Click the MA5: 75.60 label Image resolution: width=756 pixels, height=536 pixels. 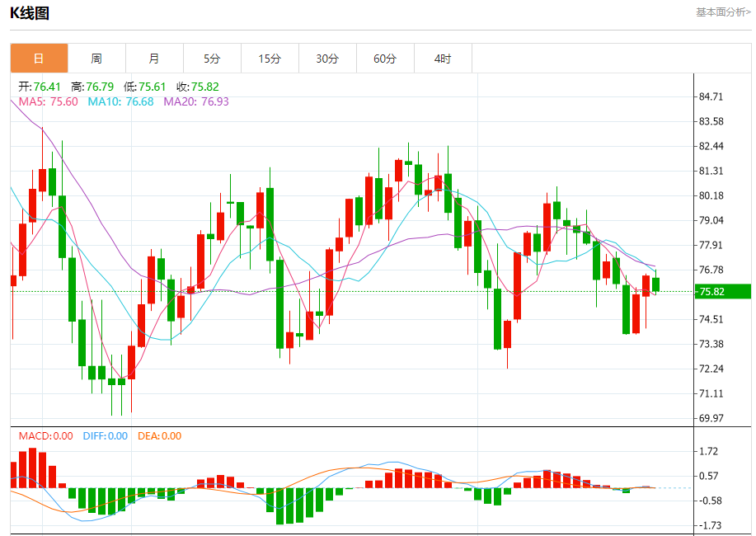point(48,101)
